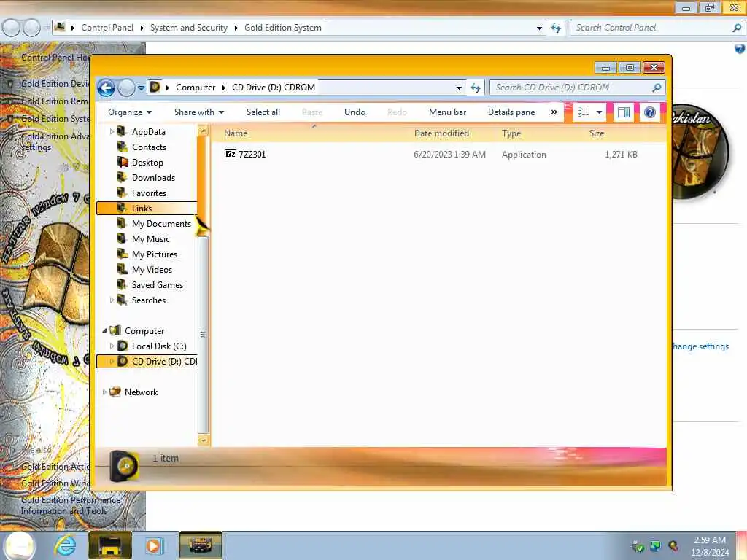Open My Documents in the navigation tree
Image resolution: width=747 pixels, height=560 pixels.
point(161,224)
